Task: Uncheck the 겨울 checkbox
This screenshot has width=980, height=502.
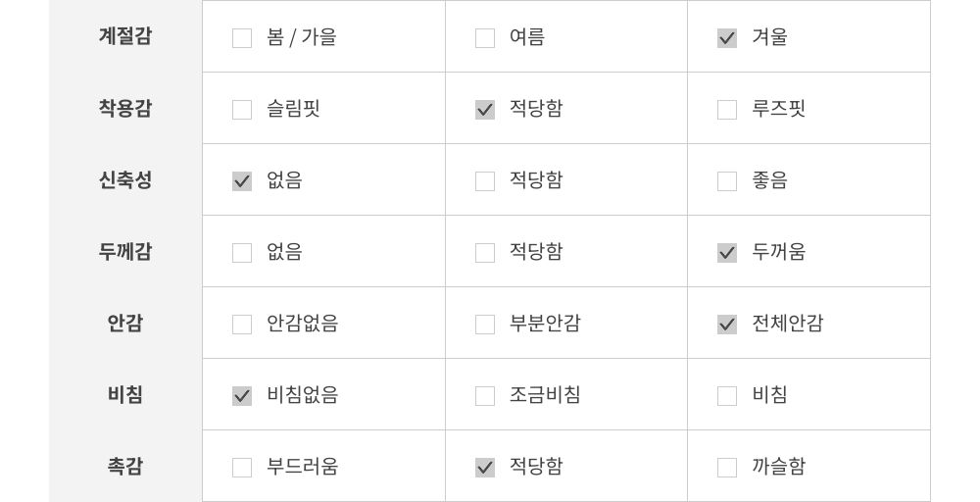Action: (x=727, y=38)
